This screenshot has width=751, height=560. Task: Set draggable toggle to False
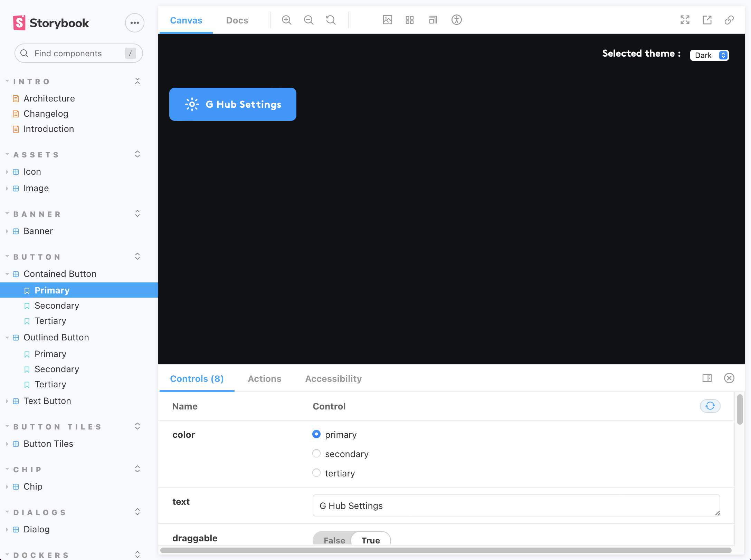[x=334, y=540]
